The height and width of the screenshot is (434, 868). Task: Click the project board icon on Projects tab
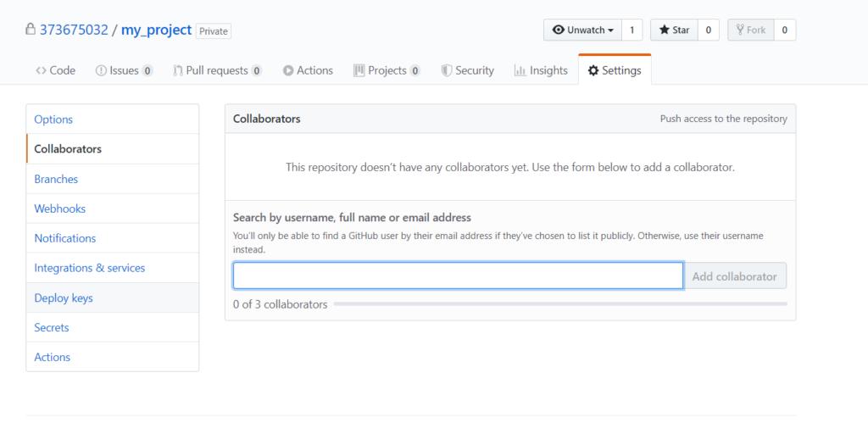tap(359, 70)
